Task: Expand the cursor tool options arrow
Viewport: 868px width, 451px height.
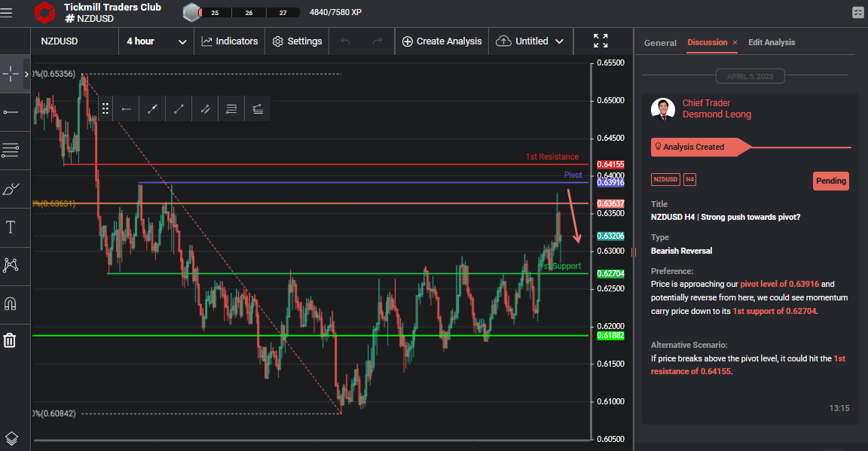Action: click(26, 74)
